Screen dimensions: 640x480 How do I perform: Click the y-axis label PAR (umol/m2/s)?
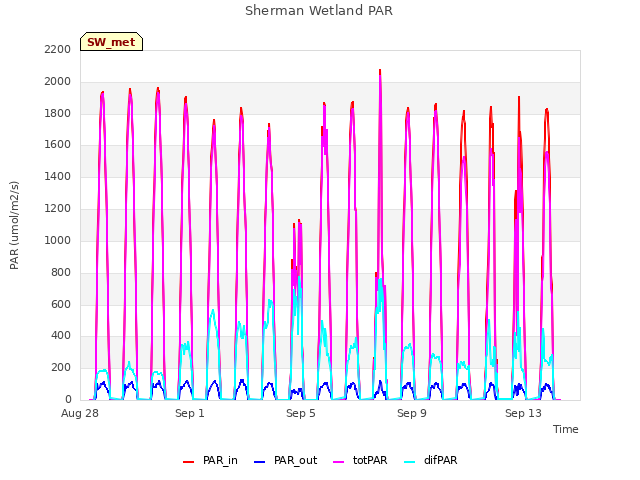click(14, 225)
